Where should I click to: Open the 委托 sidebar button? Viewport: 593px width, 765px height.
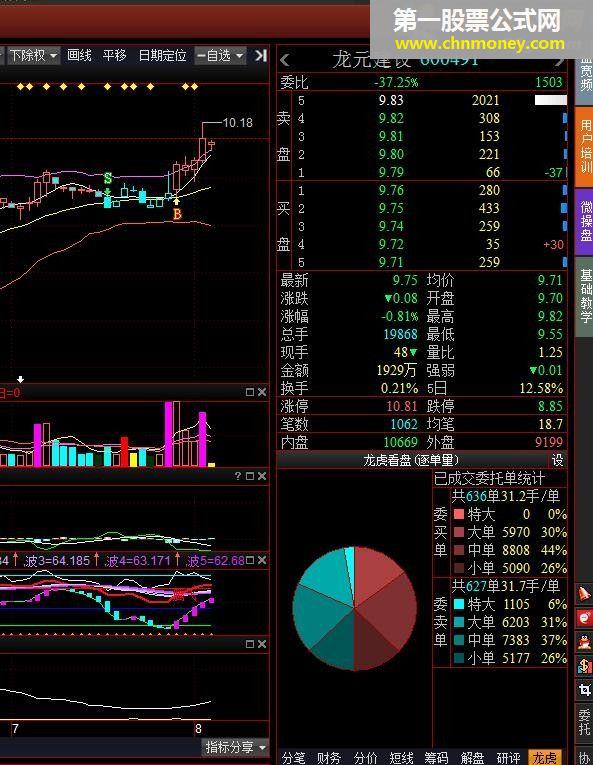pos(585,722)
